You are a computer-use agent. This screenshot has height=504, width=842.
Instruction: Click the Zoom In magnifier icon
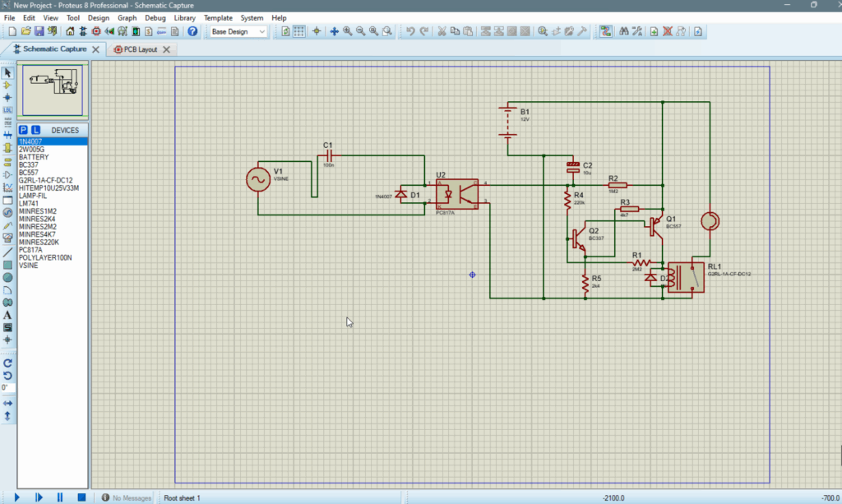coord(348,31)
